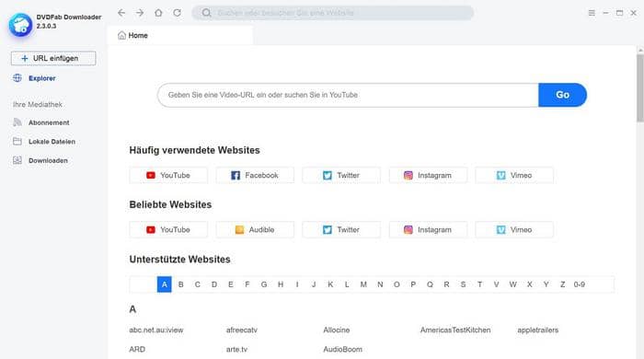The width and height of the screenshot is (644, 359).
Task: Click the plus icon in URL einfügen
Action: [25, 58]
